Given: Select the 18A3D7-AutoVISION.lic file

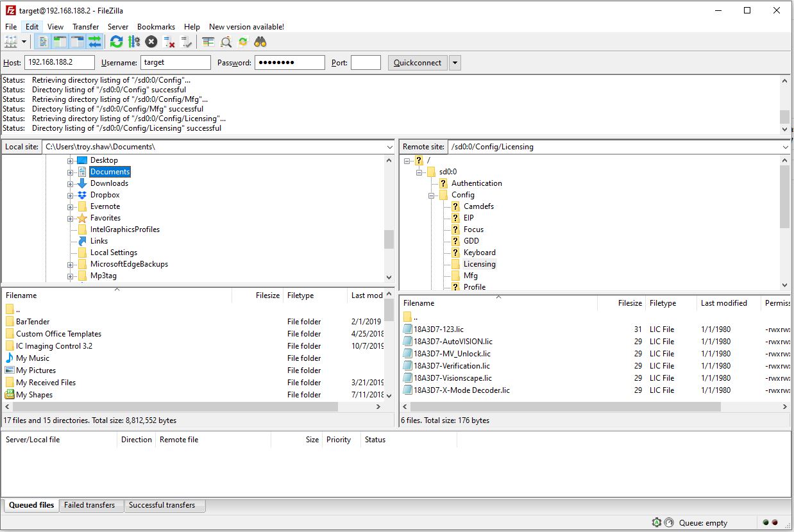Looking at the screenshot, I should tap(453, 342).
